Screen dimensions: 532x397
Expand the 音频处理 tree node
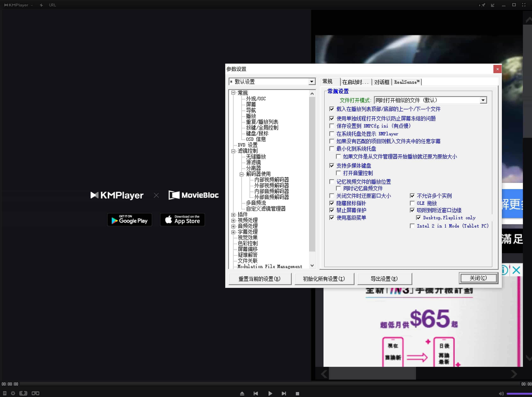(233, 226)
